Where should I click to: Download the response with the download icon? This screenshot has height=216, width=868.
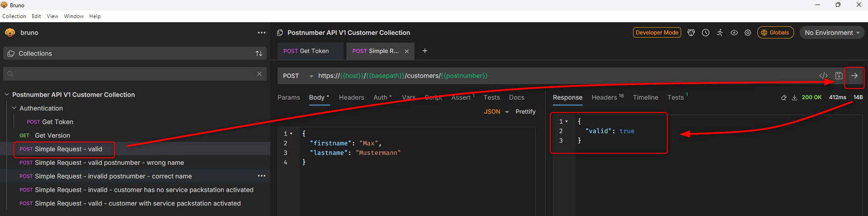click(x=795, y=97)
